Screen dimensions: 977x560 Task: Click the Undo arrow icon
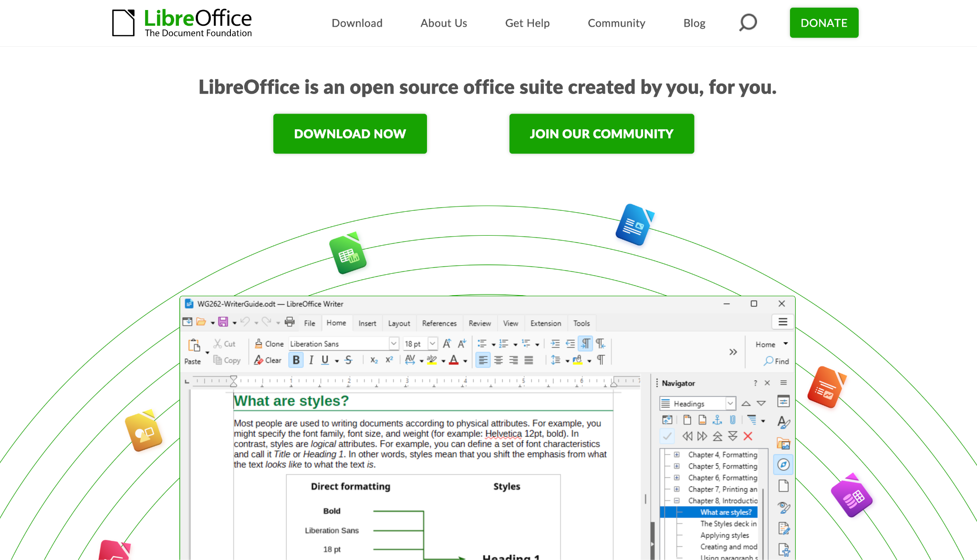click(x=245, y=322)
